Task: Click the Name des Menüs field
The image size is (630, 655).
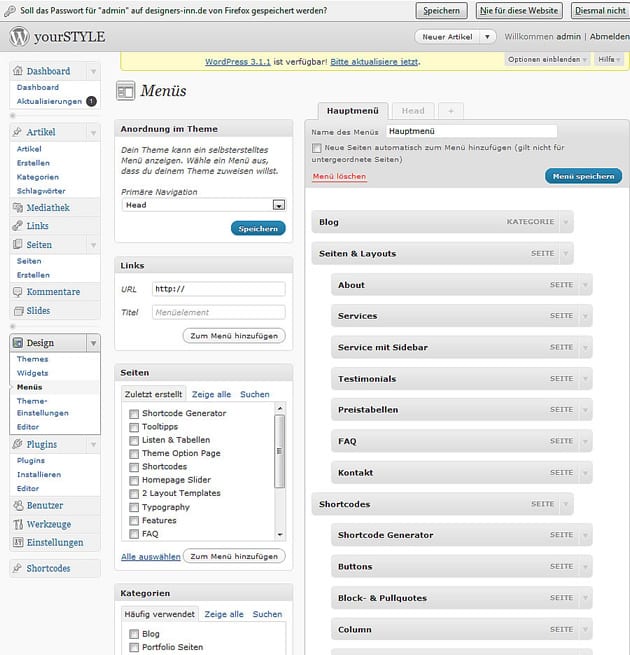Action: (x=471, y=131)
